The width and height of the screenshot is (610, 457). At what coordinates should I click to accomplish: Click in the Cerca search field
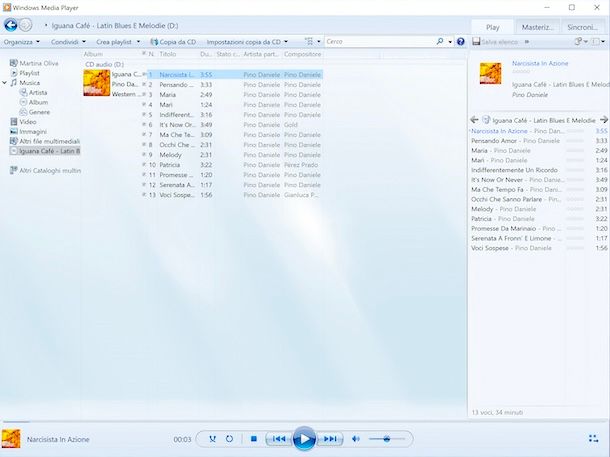(379, 42)
